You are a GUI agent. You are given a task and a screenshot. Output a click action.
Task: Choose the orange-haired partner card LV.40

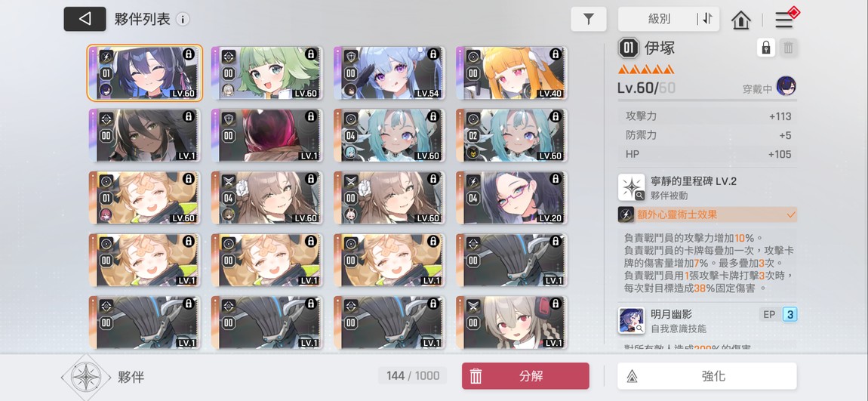512,73
